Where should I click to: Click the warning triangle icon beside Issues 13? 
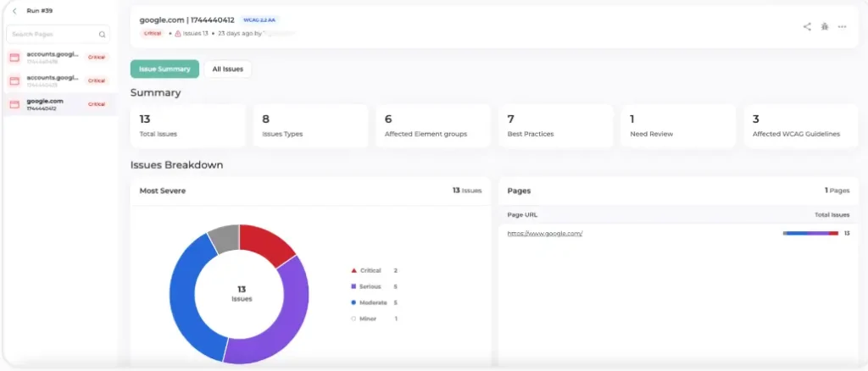pos(178,34)
